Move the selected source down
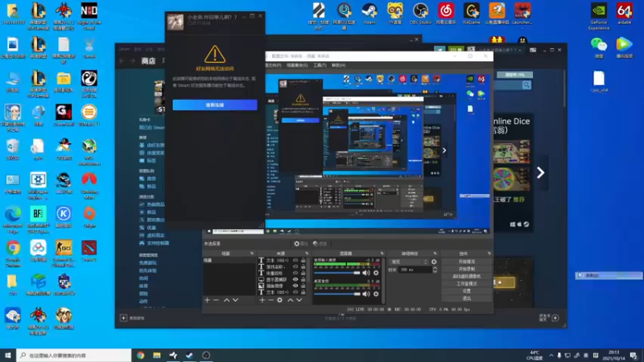644x362 pixels. click(299, 300)
